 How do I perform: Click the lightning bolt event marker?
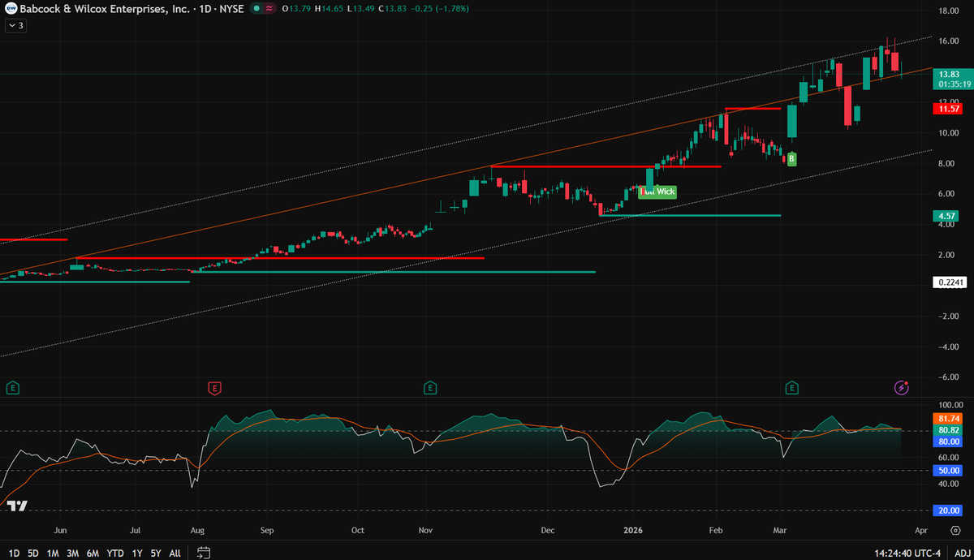(901, 388)
